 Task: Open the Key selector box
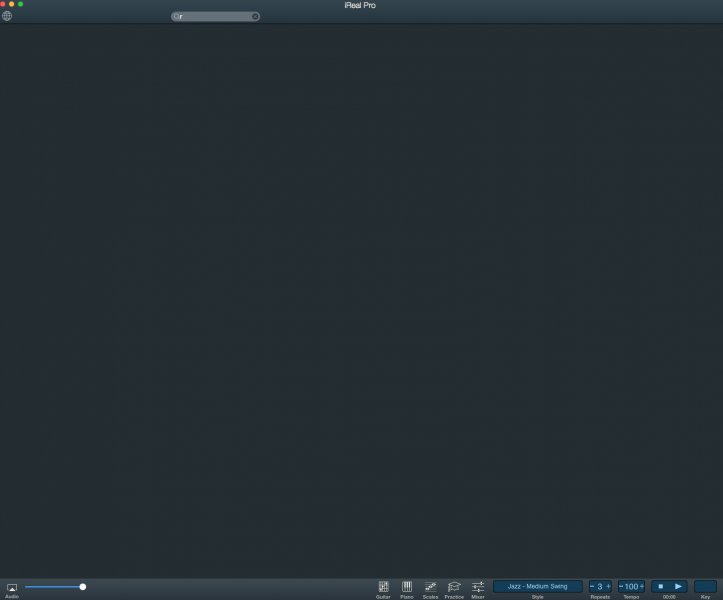click(705, 586)
